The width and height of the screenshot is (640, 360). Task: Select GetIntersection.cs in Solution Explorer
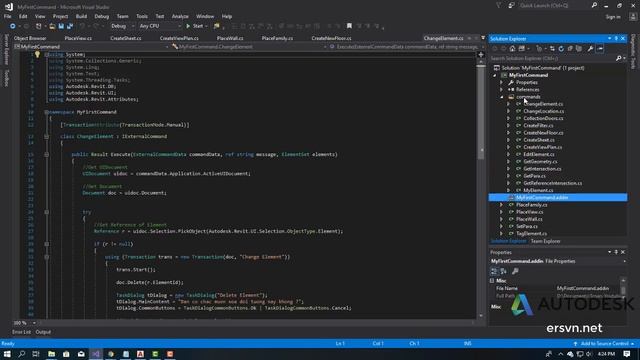point(542,169)
